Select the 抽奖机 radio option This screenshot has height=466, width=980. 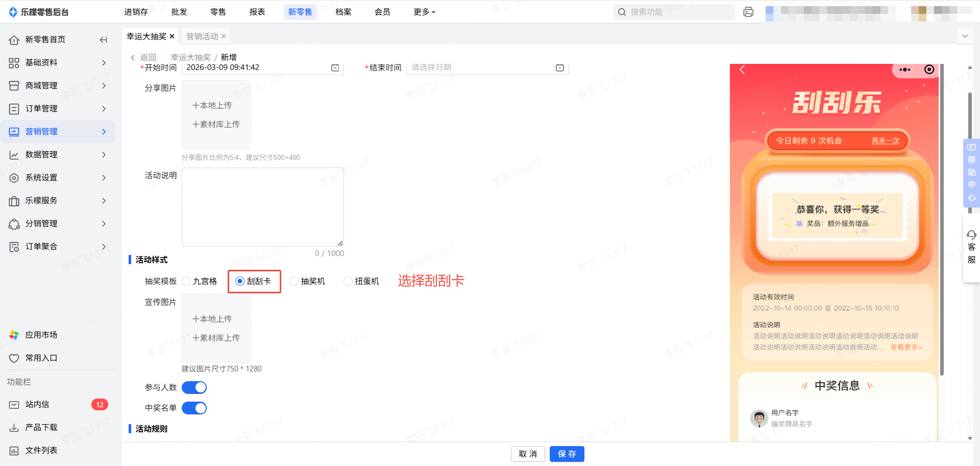click(294, 281)
